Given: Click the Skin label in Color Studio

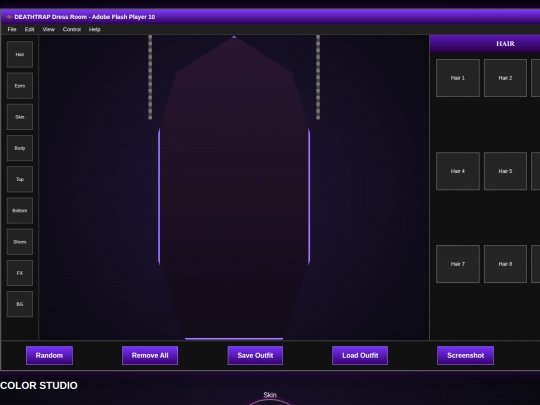Looking at the screenshot, I should (x=270, y=395).
